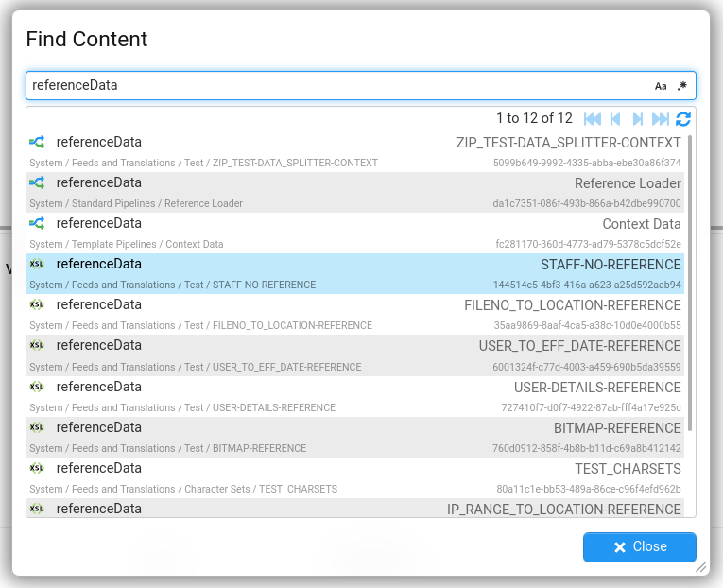
Task: Go to previous page of results
Action: 615,119
